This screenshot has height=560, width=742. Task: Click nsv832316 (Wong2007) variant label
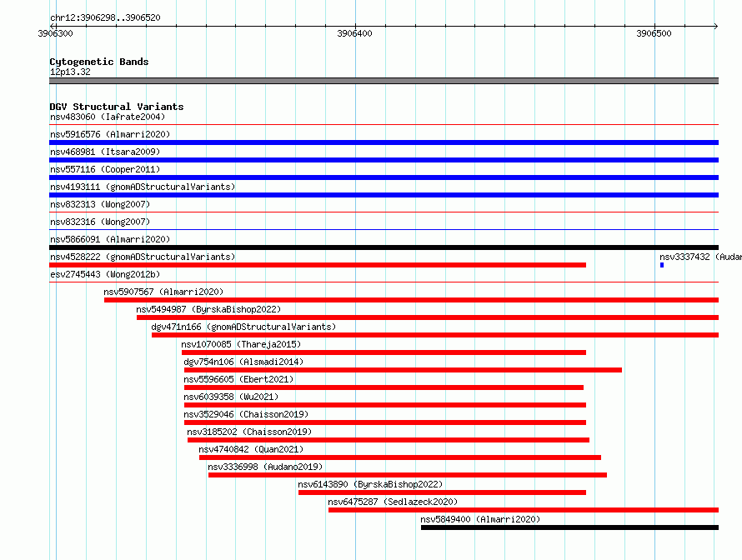(100, 222)
